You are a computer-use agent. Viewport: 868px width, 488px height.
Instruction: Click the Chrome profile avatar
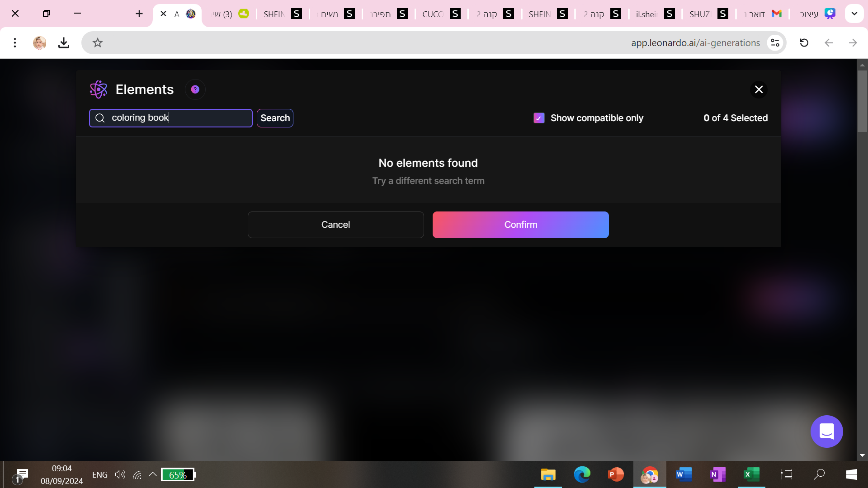click(39, 43)
